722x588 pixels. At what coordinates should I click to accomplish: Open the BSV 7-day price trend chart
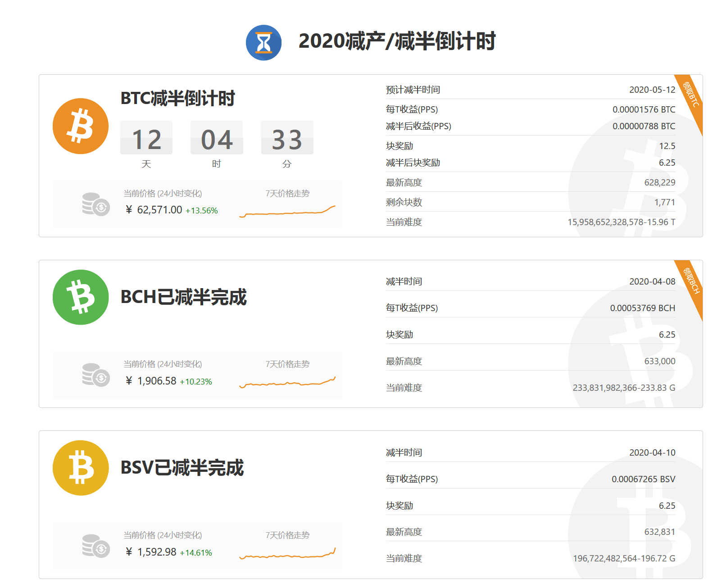tap(287, 553)
